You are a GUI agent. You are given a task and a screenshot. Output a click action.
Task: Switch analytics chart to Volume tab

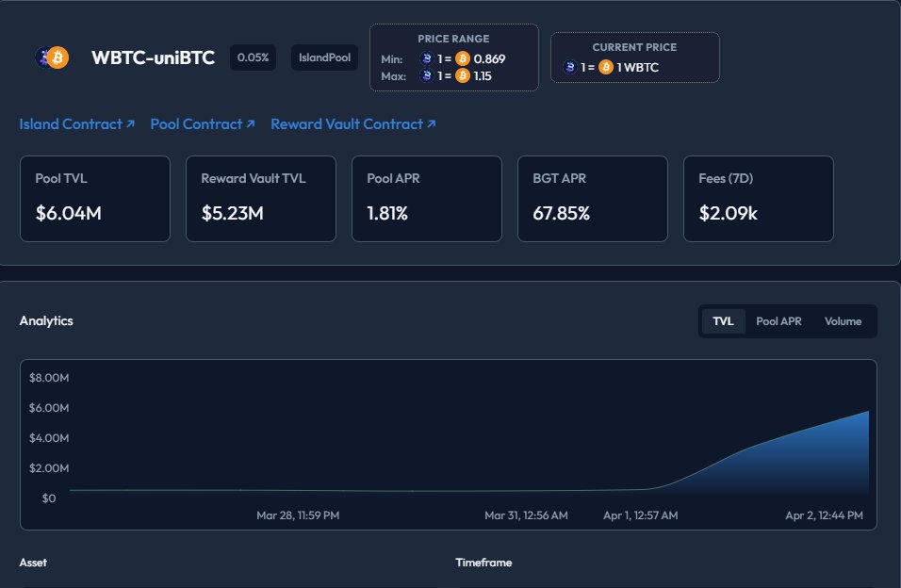coord(843,321)
